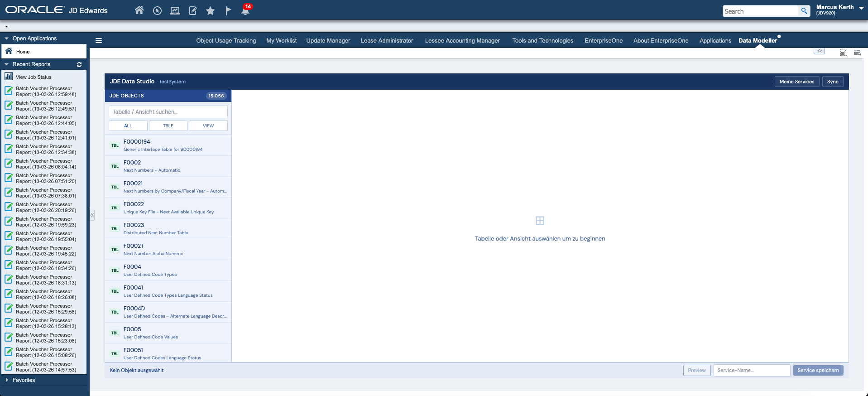Click the Preview button
Image resolution: width=868 pixels, height=396 pixels.
697,370
